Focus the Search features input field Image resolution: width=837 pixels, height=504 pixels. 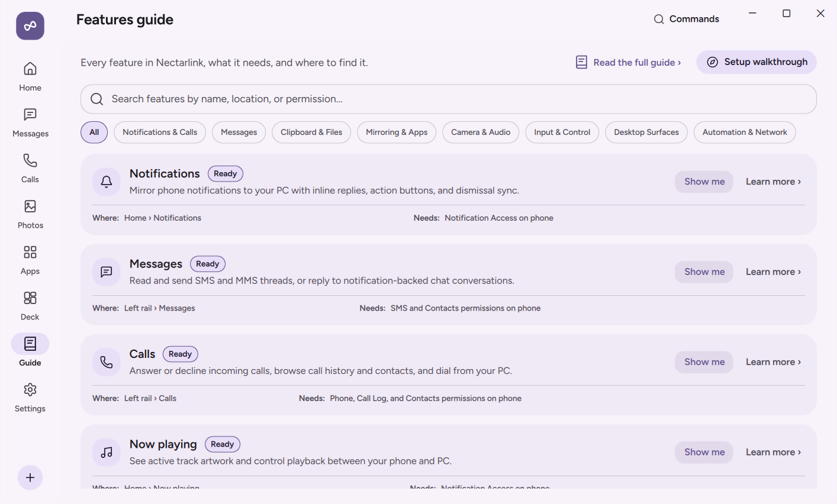[x=449, y=99]
